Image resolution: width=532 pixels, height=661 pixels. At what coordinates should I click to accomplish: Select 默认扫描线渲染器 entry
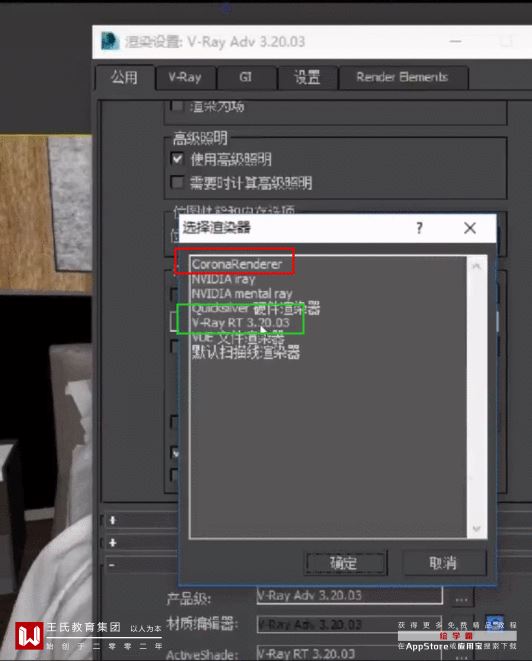coord(246,352)
